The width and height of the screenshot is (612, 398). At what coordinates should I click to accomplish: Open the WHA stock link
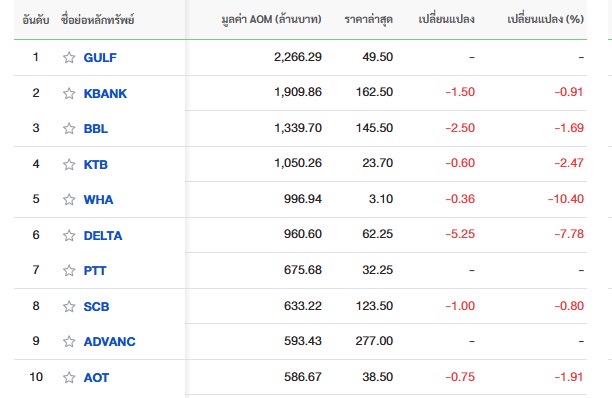98,200
